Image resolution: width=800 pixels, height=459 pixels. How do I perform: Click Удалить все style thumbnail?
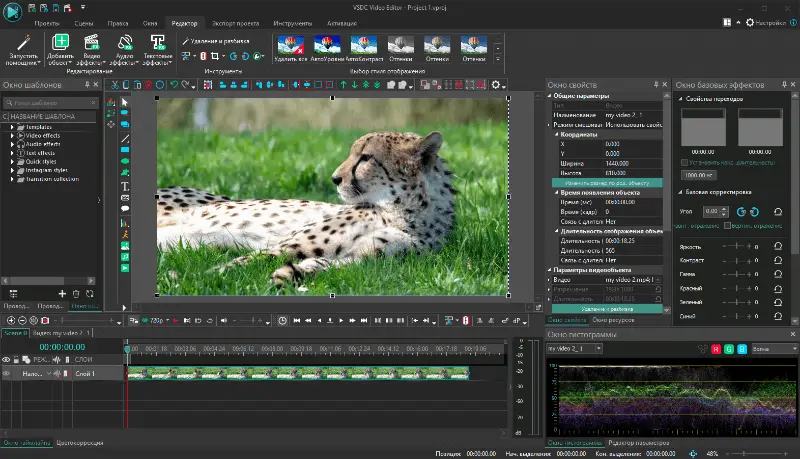click(290, 49)
